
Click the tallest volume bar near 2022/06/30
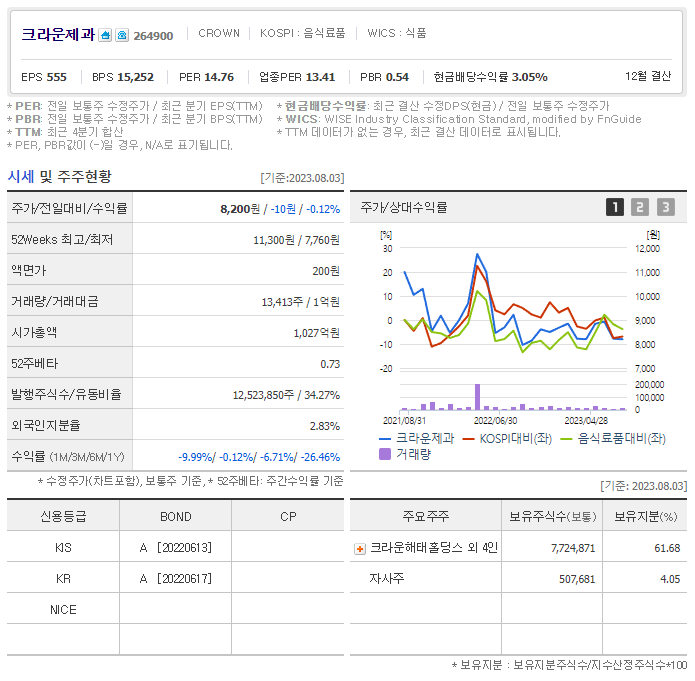coord(477,397)
